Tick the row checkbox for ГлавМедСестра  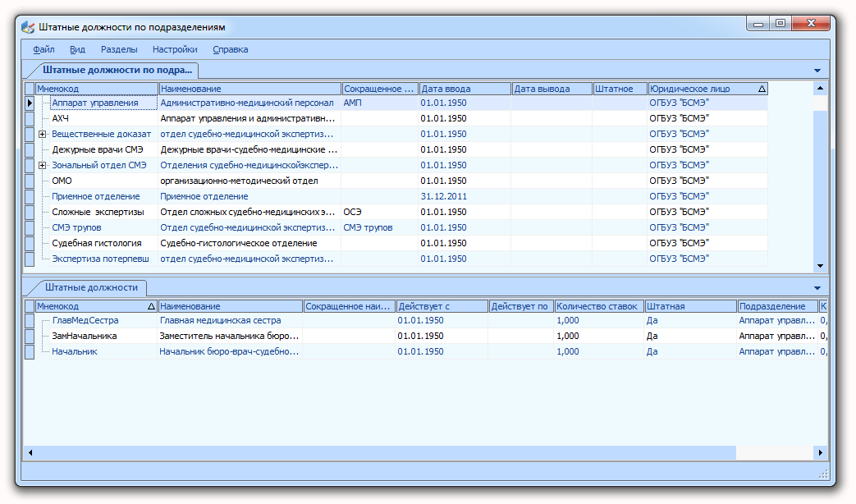pos(30,320)
